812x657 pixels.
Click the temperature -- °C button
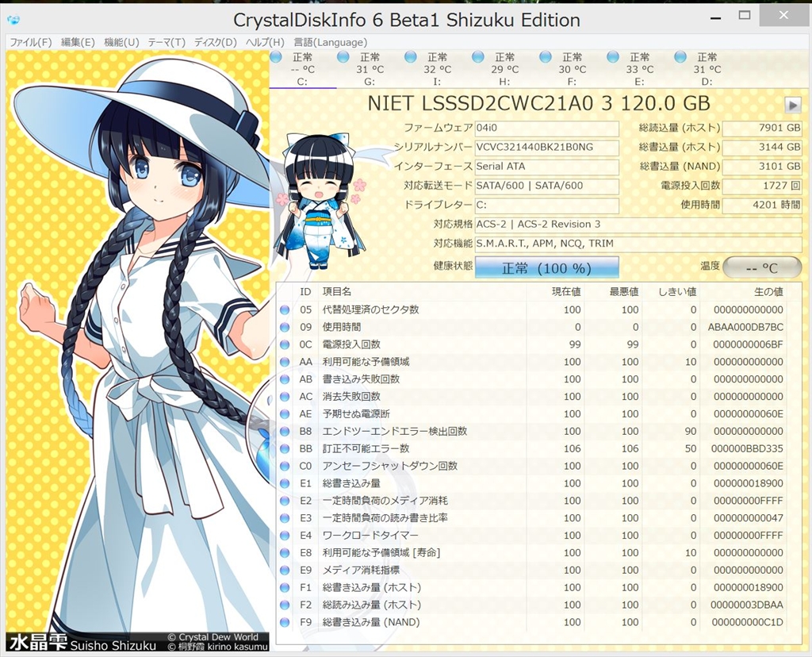[x=762, y=267]
